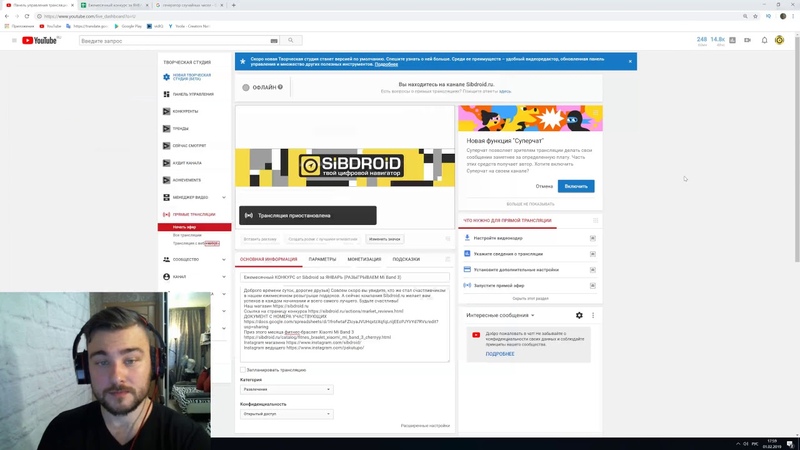800x450 pixels.
Task: Switch to Подсказки tab
Action: tap(406, 260)
